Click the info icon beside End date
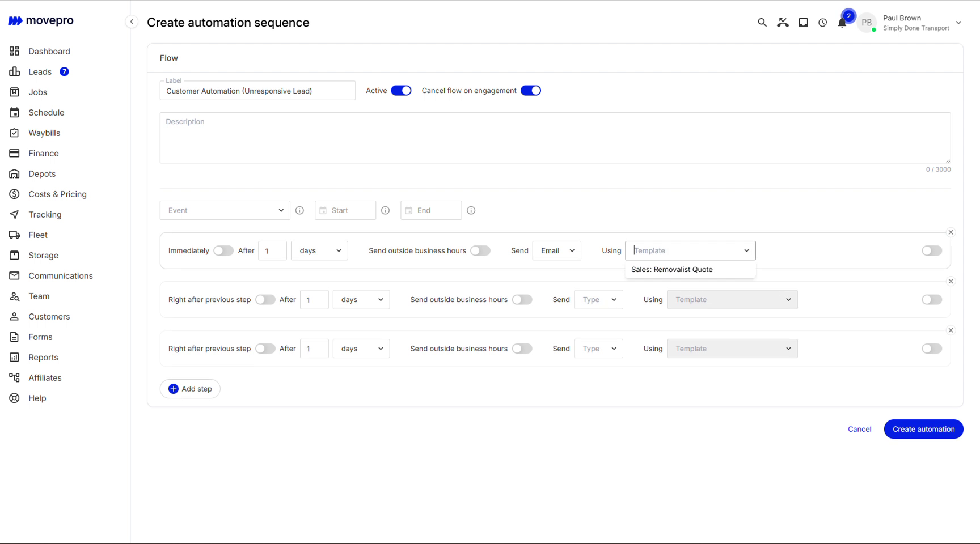The height and width of the screenshot is (544, 980). [471, 210]
